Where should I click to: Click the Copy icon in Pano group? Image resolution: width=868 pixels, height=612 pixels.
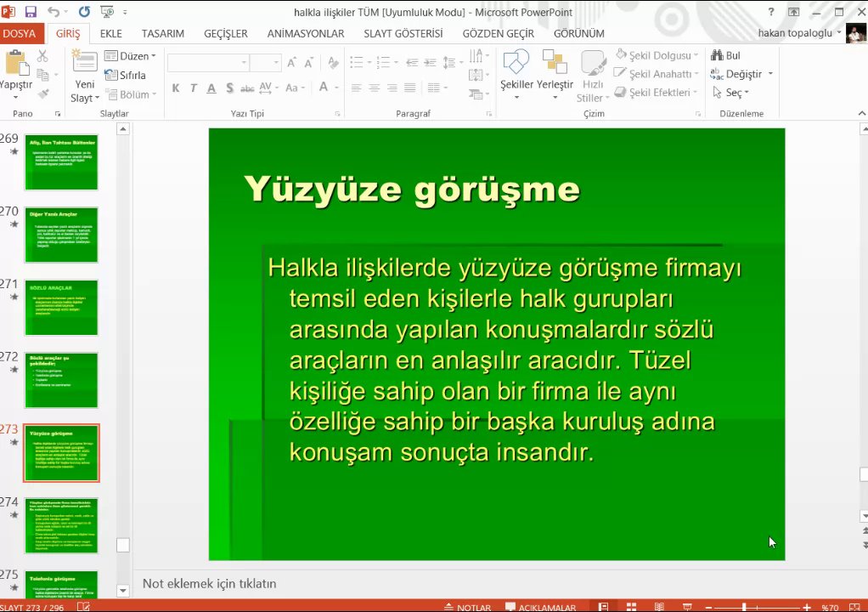point(42,75)
